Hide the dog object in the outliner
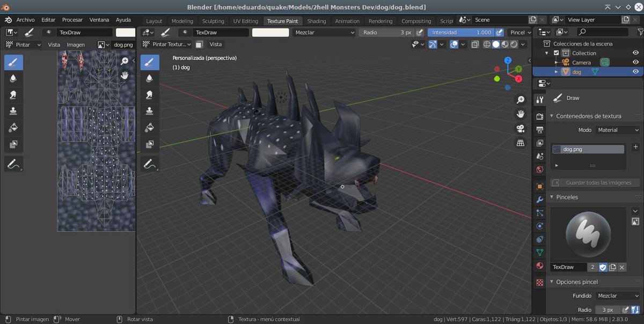The image size is (644, 324). coord(635,71)
